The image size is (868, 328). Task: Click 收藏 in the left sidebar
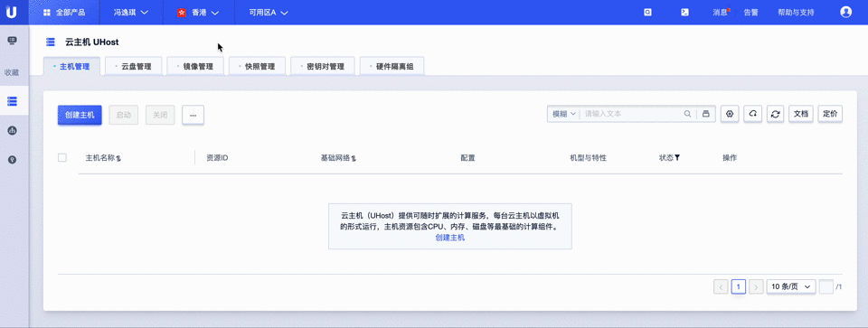click(12, 72)
